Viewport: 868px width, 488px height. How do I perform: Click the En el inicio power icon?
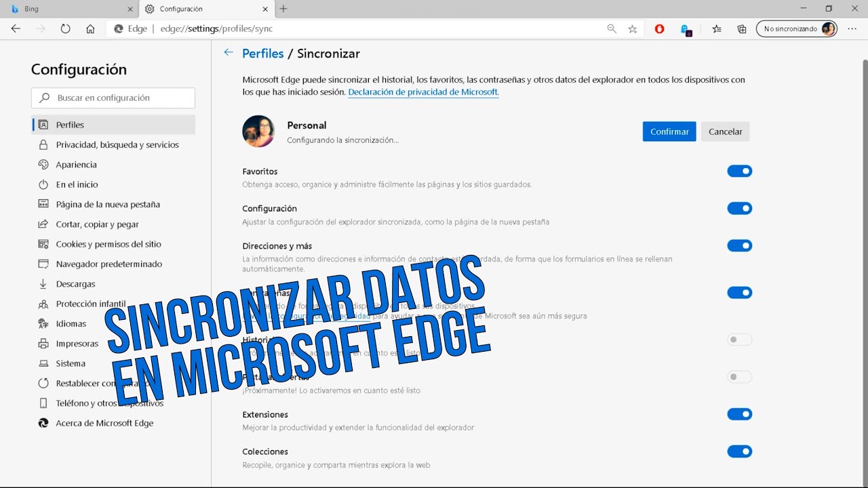click(43, 184)
